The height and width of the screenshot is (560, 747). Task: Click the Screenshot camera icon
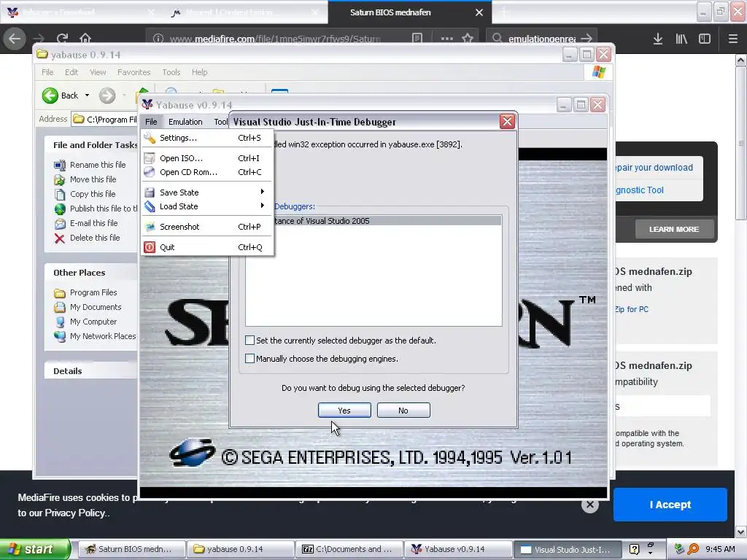click(150, 227)
